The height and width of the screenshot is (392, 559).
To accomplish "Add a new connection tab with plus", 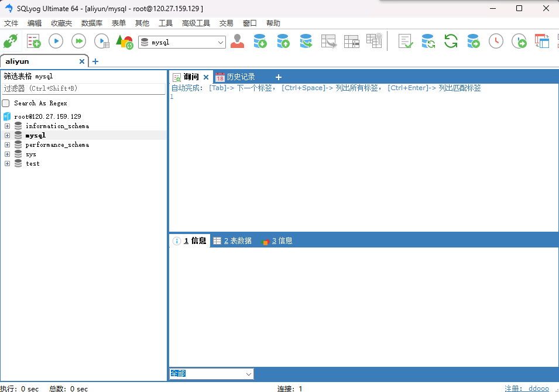I will 95,61.
